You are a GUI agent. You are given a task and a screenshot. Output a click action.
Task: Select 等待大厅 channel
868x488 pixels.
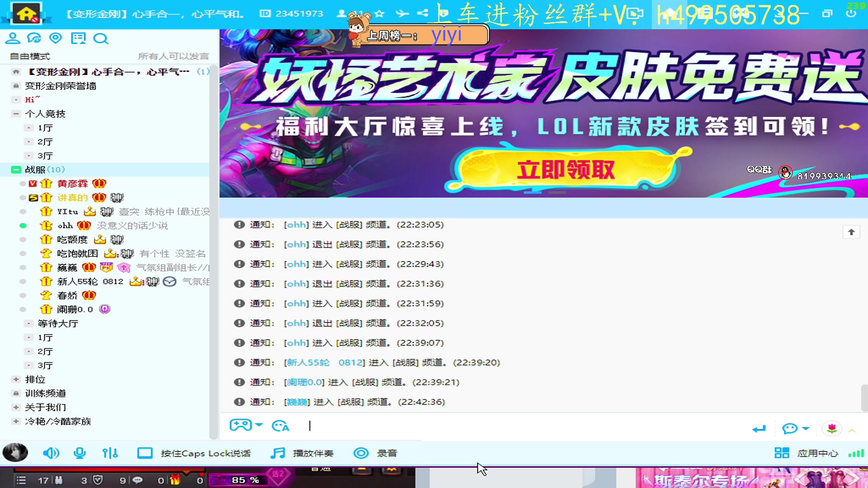(x=58, y=324)
